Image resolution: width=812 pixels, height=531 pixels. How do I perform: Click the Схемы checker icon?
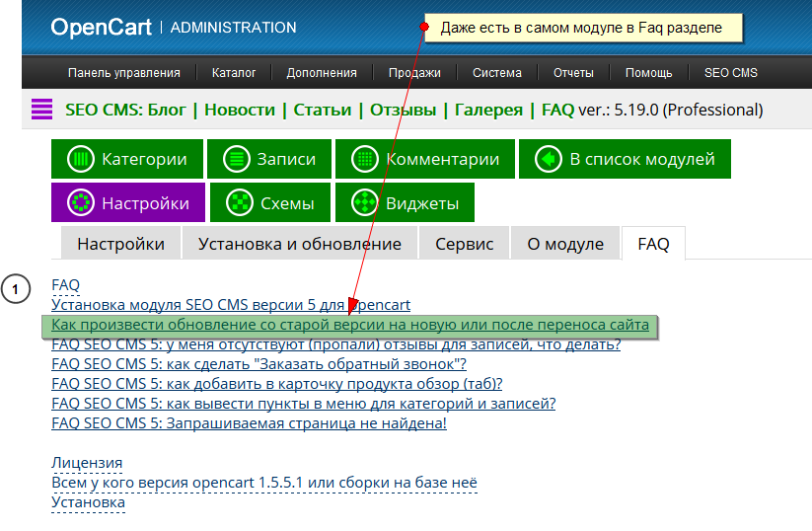coord(239,202)
